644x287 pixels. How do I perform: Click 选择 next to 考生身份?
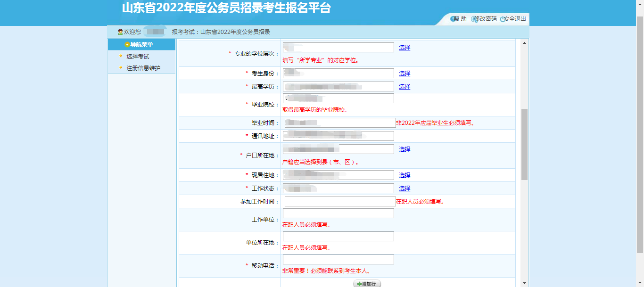pyautogui.click(x=405, y=73)
